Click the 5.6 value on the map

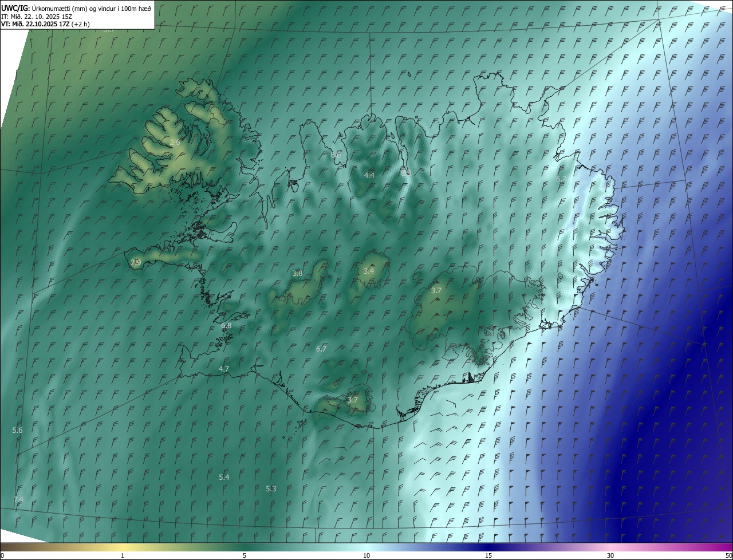click(x=17, y=431)
